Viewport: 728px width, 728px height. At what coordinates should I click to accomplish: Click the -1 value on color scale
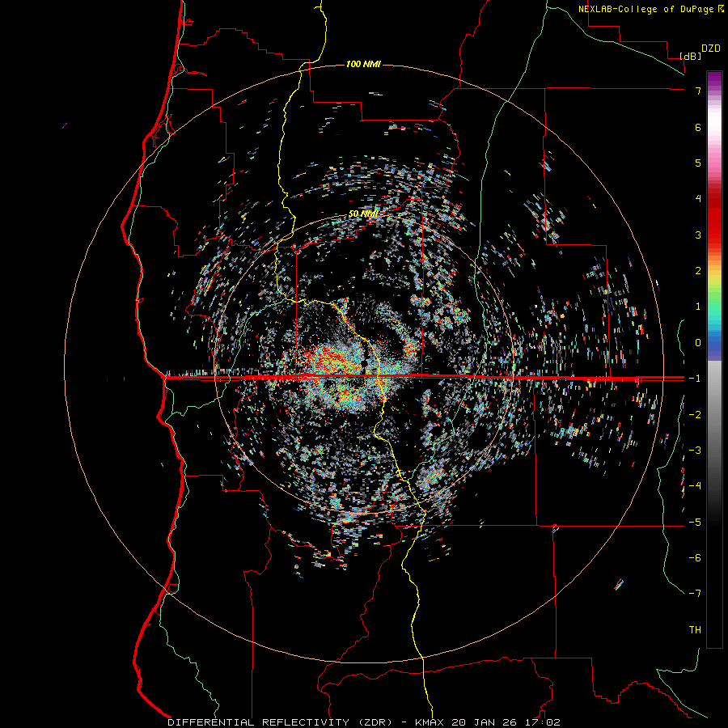pos(695,379)
